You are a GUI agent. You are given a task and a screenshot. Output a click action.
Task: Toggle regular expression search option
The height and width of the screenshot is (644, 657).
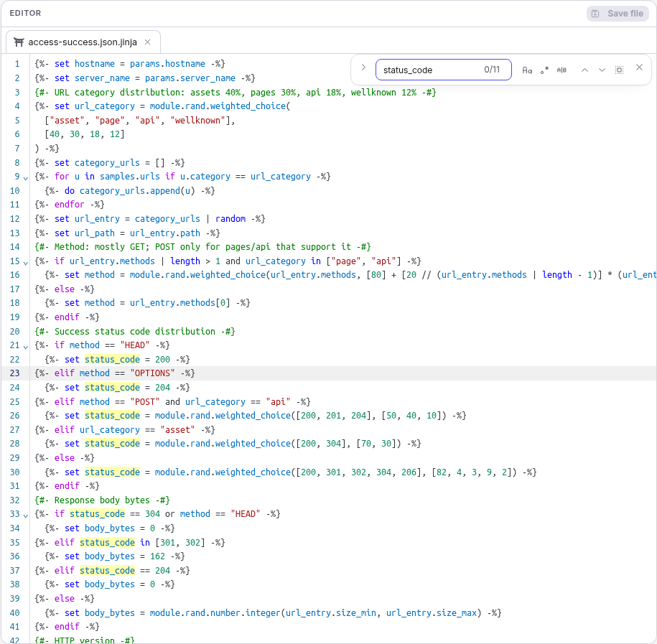pyautogui.click(x=544, y=70)
